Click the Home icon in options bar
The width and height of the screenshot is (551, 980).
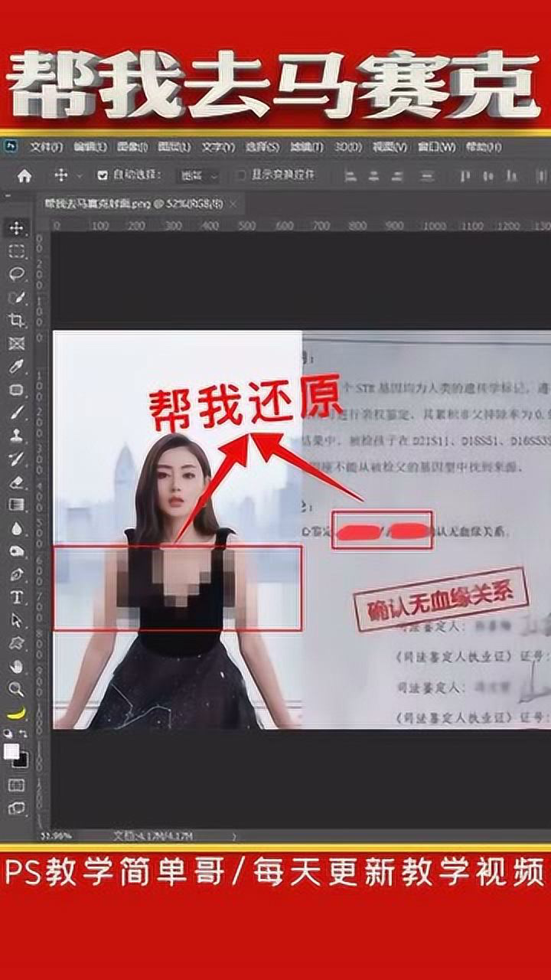pos(24,175)
